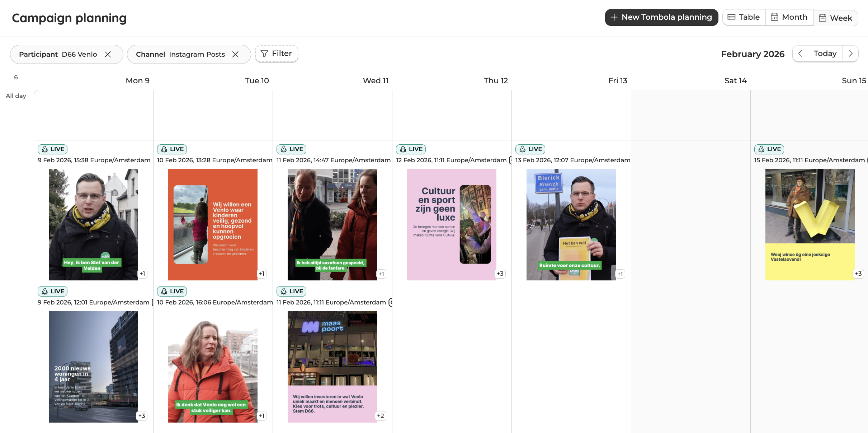The height and width of the screenshot is (433, 868).
Task: Switch to Month view
Action: coord(789,18)
